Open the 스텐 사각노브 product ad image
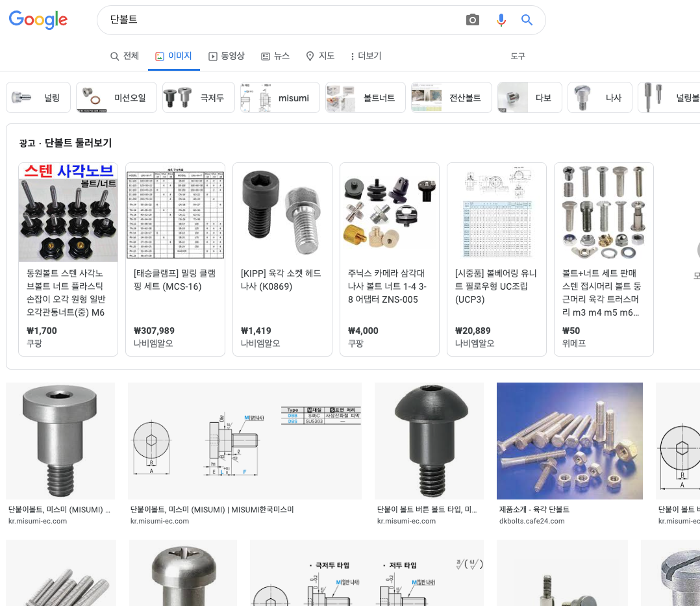Image resolution: width=700 pixels, height=606 pixels. point(68,212)
